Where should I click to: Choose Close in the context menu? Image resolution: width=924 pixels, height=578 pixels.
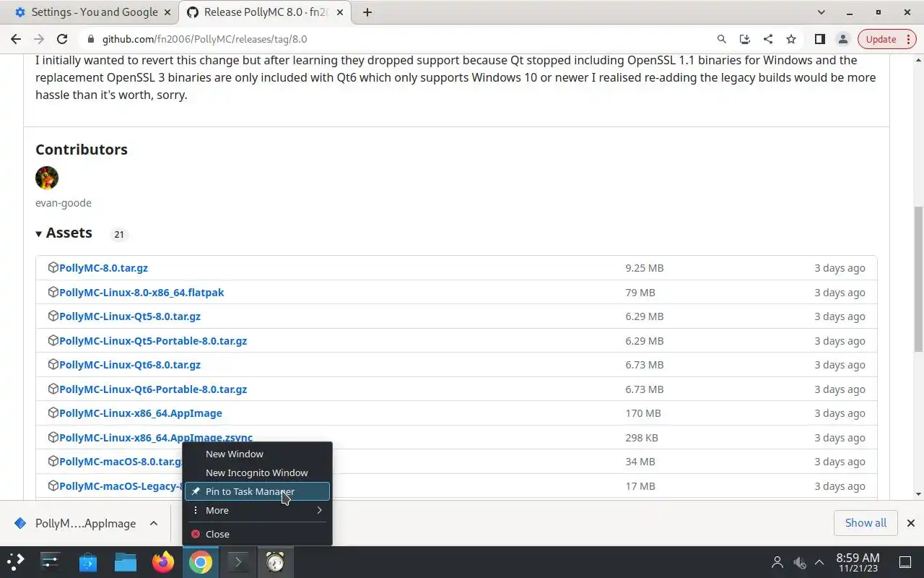[x=257, y=534]
